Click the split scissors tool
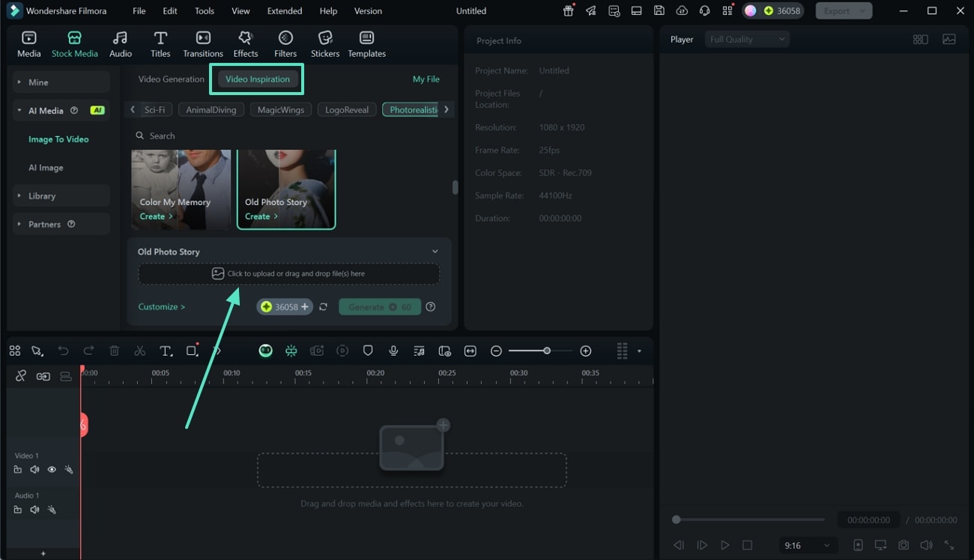Image resolution: width=974 pixels, height=560 pixels. point(139,350)
